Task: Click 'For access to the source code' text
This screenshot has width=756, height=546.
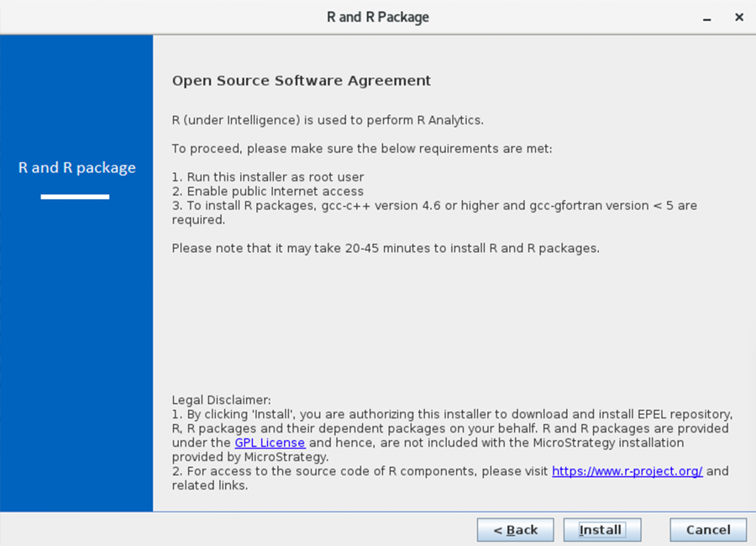Action: [361, 471]
